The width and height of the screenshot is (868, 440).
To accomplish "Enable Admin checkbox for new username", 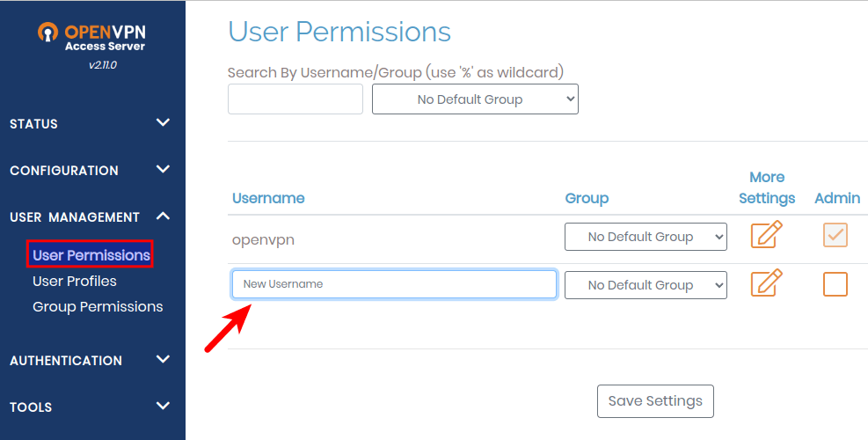I will (x=835, y=283).
